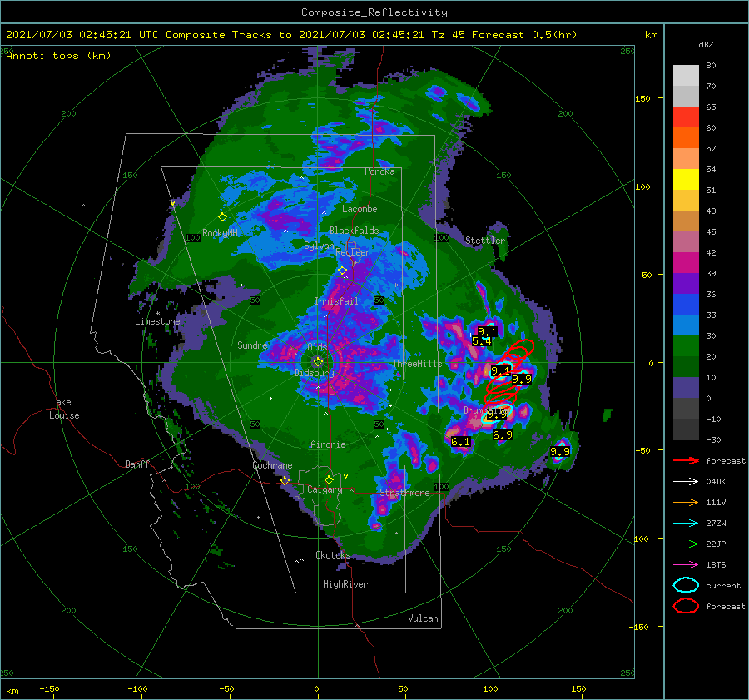749x700 pixels.
Task: Select the HighRiver city label
Action: [x=345, y=584]
